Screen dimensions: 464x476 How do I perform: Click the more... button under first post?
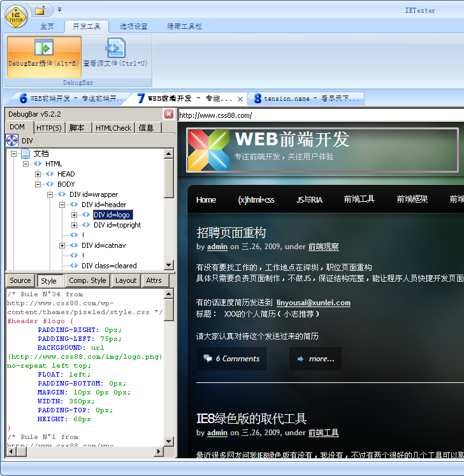click(x=315, y=359)
